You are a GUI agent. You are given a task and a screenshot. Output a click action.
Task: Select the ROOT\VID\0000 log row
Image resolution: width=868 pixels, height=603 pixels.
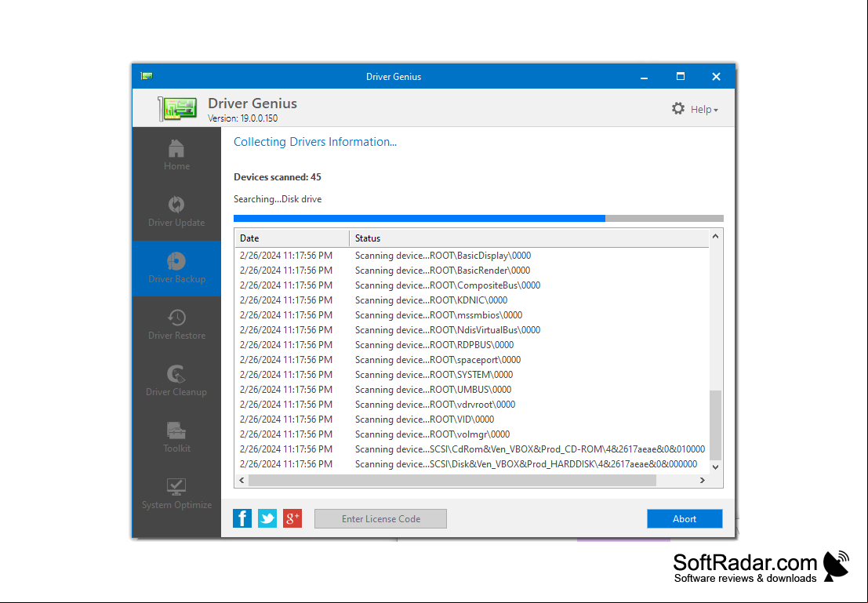click(472, 420)
